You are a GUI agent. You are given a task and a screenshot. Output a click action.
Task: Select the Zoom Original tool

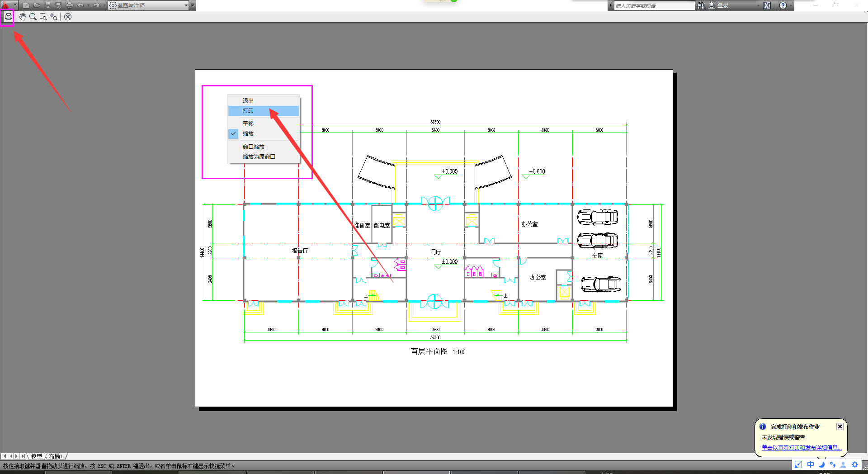pyautogui.click(x=54, y=17)
